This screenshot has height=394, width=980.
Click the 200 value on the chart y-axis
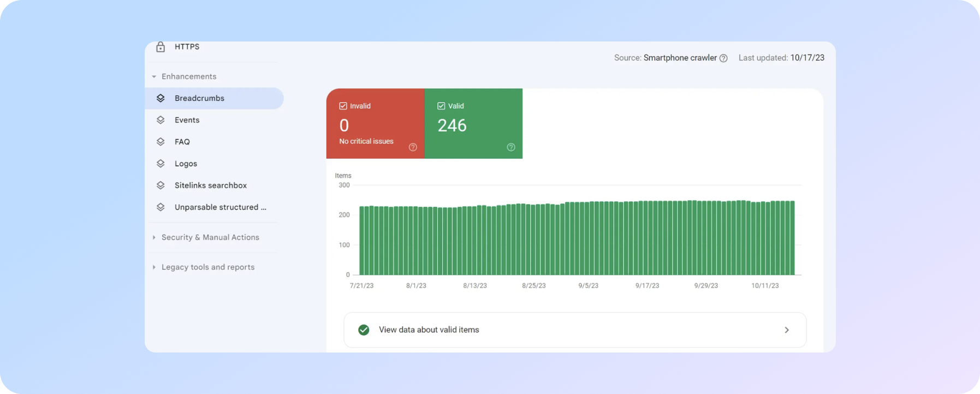point(344,215)
